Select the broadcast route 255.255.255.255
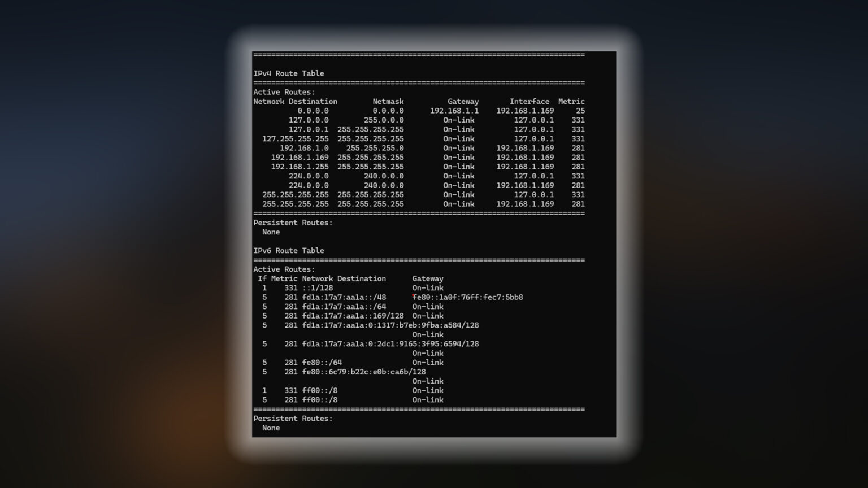 (295, 195)
